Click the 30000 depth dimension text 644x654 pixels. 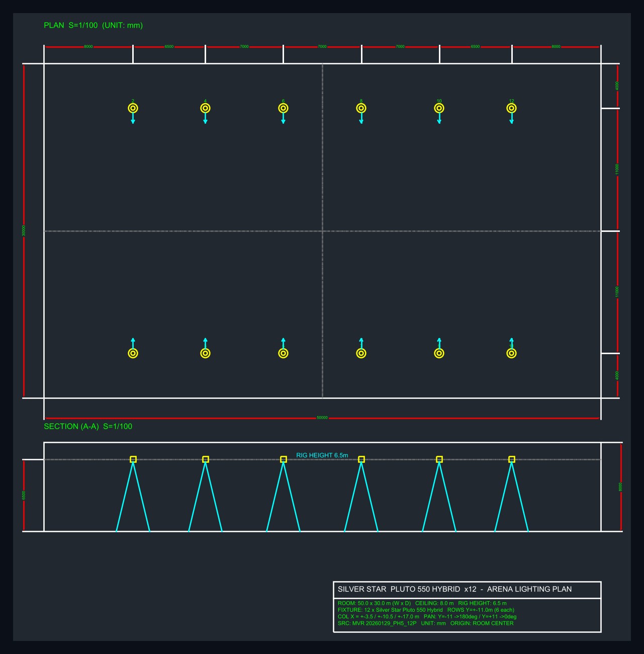pyautogui.click(x=24, y=230)
